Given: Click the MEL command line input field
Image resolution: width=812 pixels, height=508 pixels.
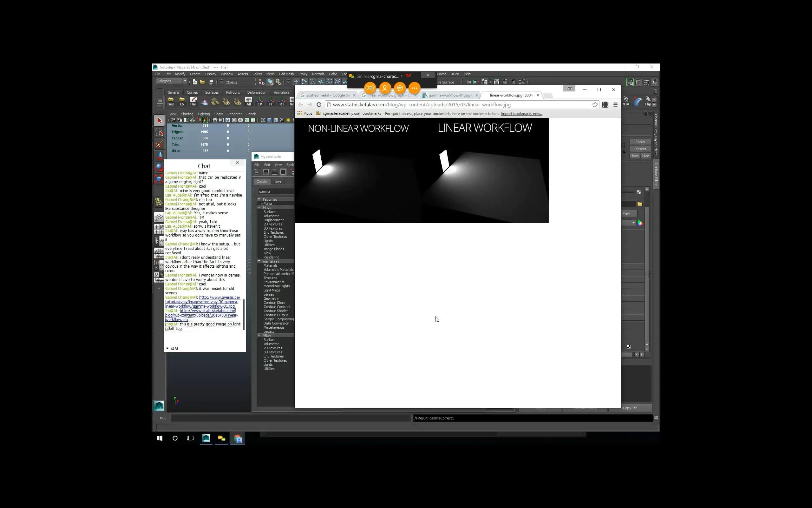Looking at the screenshot, I should tap(291, 418).
